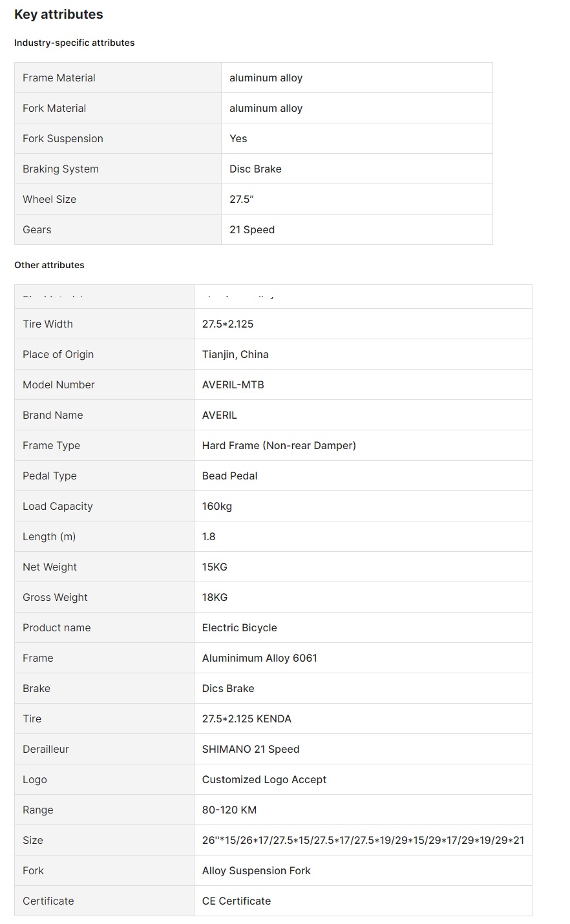Select the Tianjin, China origin value
This screenshot has width=570, height=924.
point(235,354)
